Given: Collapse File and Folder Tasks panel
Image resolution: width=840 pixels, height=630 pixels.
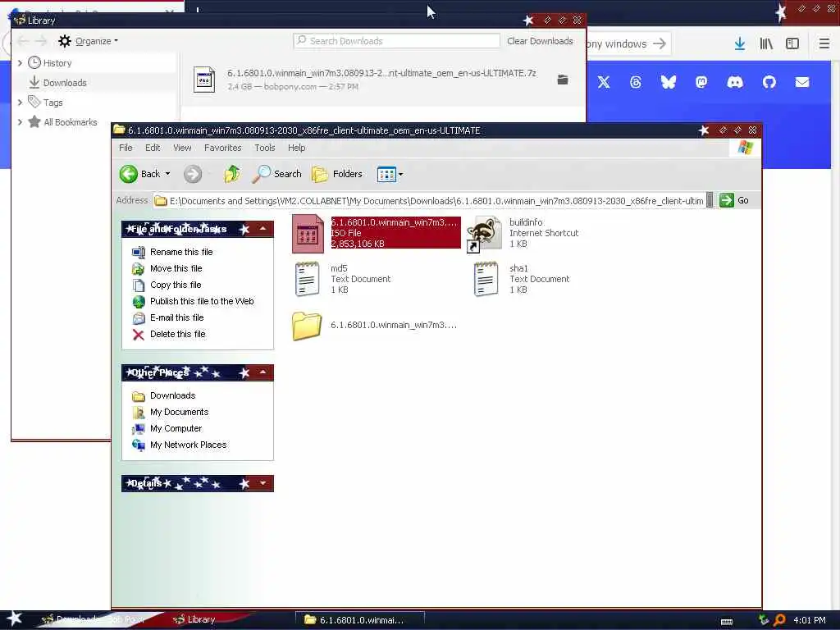Looking at the screenshot, I should pyautogui.click(x=262, y=229).
